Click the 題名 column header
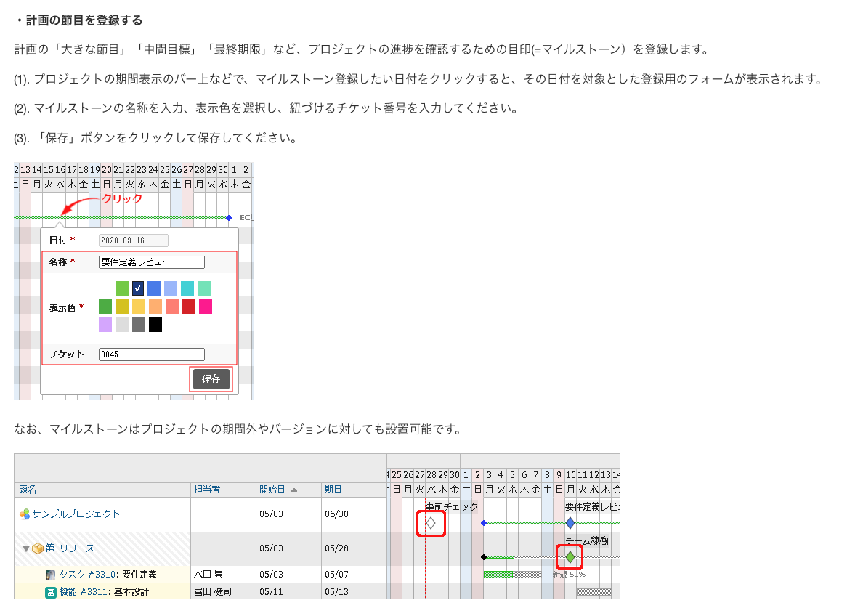Viewport: 863px width, 616px height. point(28,490)
